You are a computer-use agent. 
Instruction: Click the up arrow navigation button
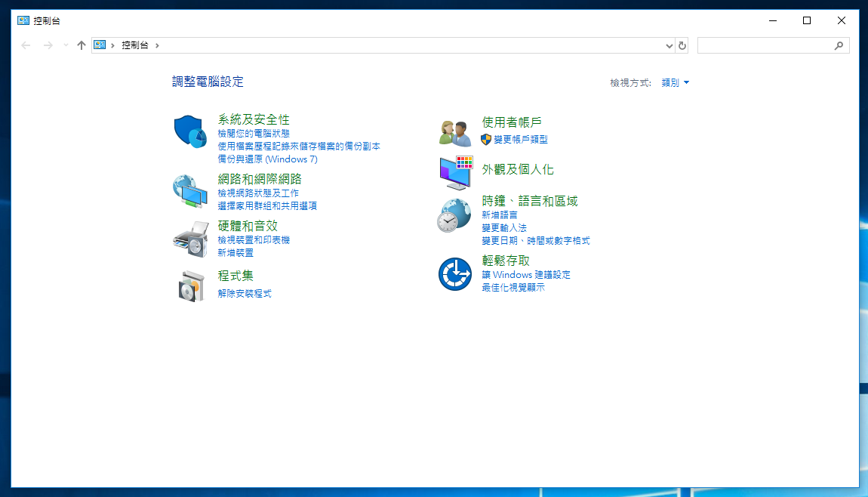[x=82, y=45]
